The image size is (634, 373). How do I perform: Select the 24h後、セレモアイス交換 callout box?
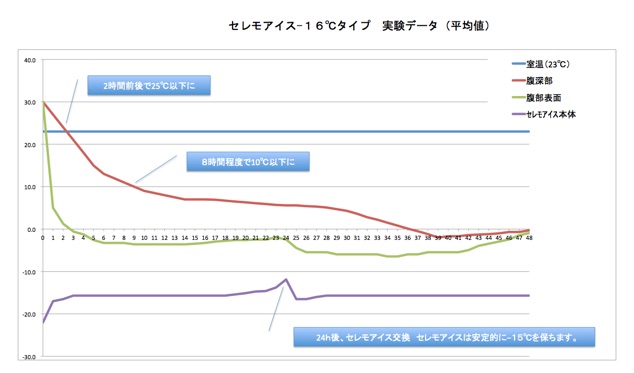[444, 337]
